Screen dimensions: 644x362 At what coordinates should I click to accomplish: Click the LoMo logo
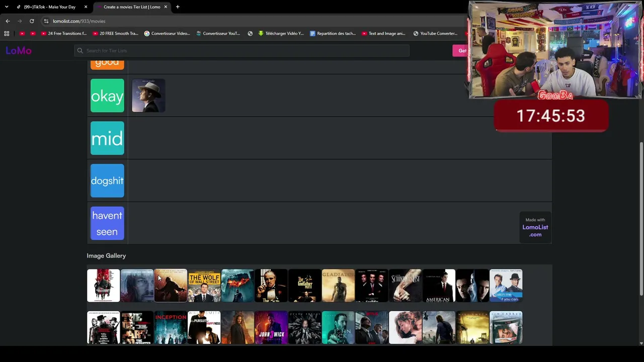coord(19,50)
